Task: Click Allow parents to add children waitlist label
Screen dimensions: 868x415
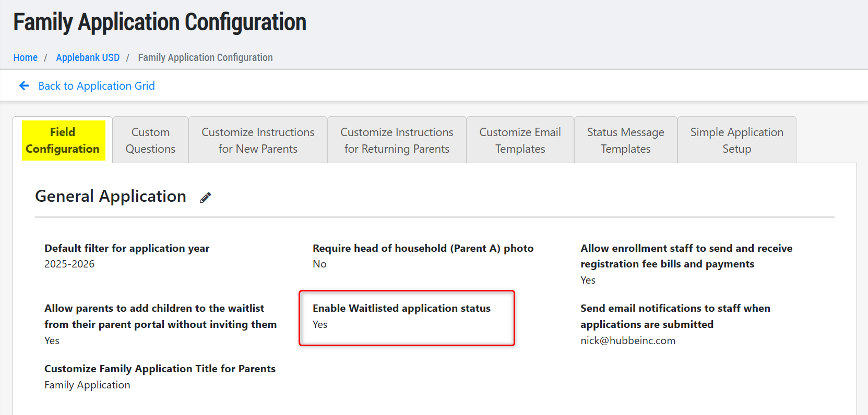Action: tap(161, 316)
